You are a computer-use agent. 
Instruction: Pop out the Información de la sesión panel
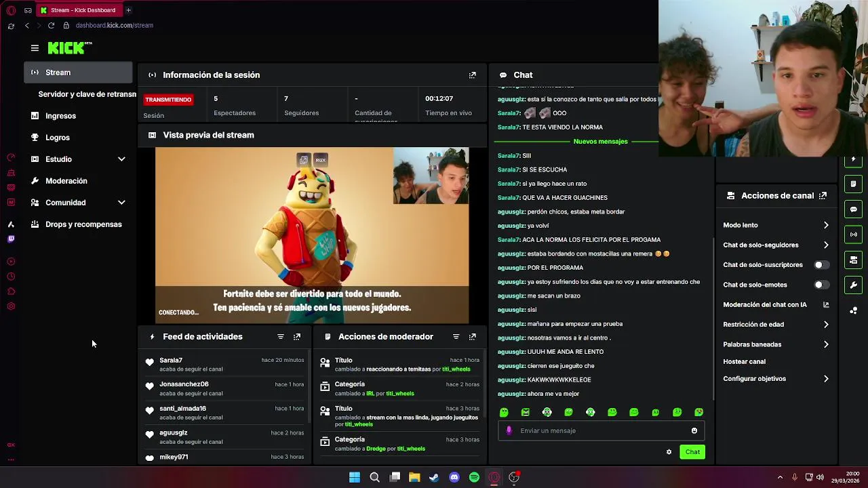click(473, 75)
